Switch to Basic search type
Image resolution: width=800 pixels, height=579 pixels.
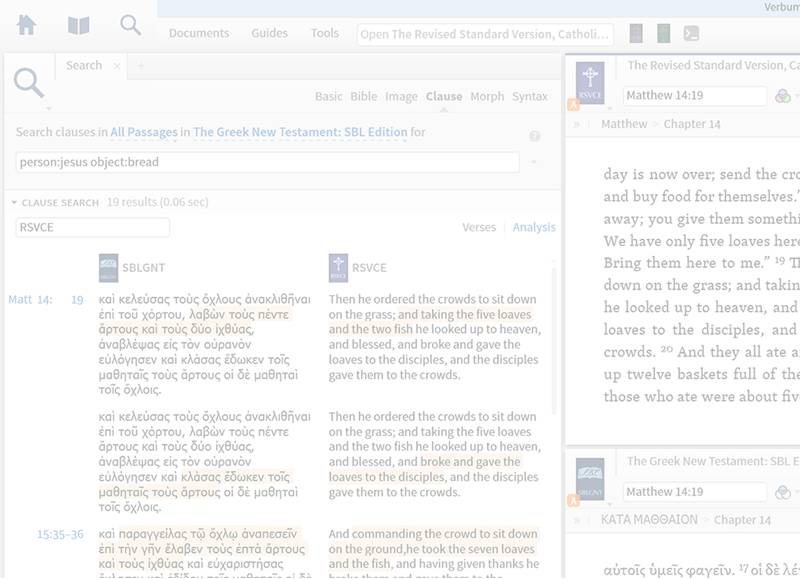pyautogui.click(x=329, y=96)
